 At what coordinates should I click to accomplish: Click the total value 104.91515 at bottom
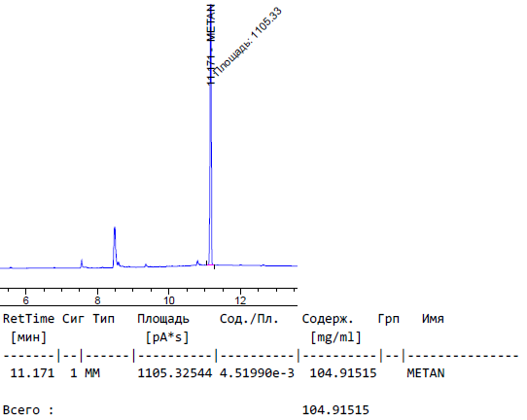point(335,410)
